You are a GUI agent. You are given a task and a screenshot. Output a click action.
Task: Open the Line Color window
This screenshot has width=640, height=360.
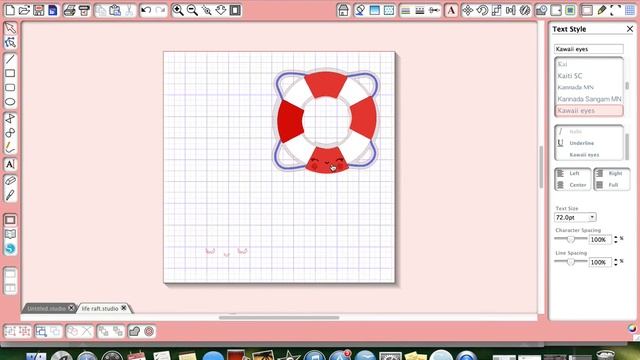pos(405,10)
